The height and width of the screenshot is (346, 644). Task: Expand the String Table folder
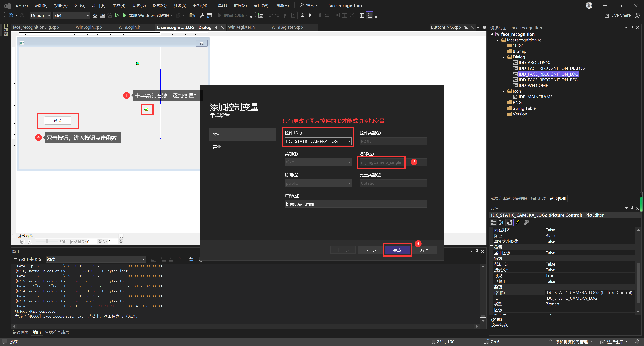503,108
